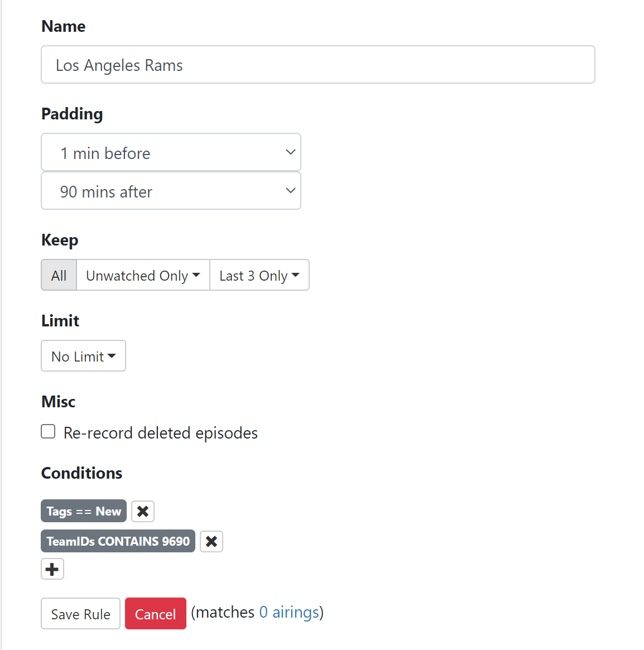Screen dimensions: 644x650
Task: Add a new condition with plus icon
Action: pyautogui.click(x=52, y=569)
